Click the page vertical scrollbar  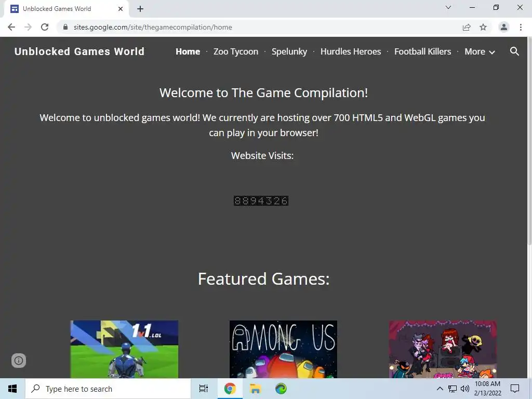(x=529, y=141)
